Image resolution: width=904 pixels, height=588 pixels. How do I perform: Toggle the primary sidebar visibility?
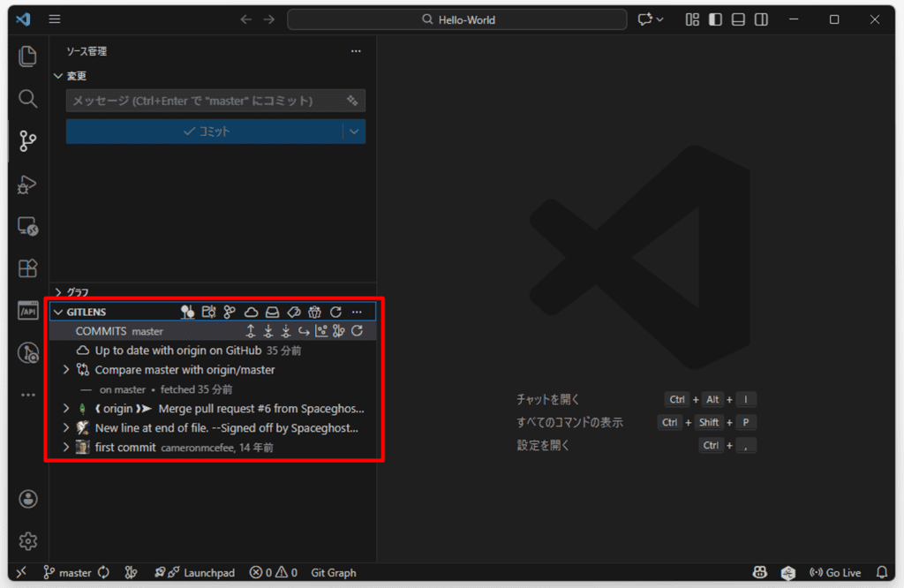point(715,19)
